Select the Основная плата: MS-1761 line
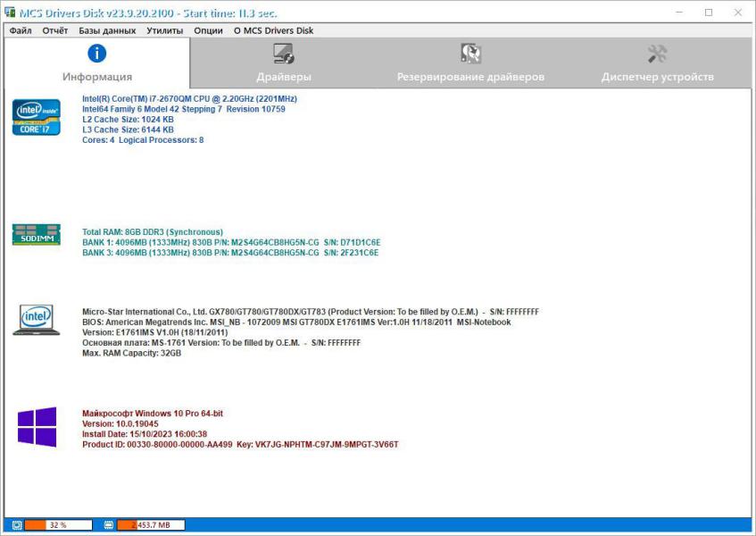Image resolution: width=756 pixels, height=536 pixels. point(221,343)
